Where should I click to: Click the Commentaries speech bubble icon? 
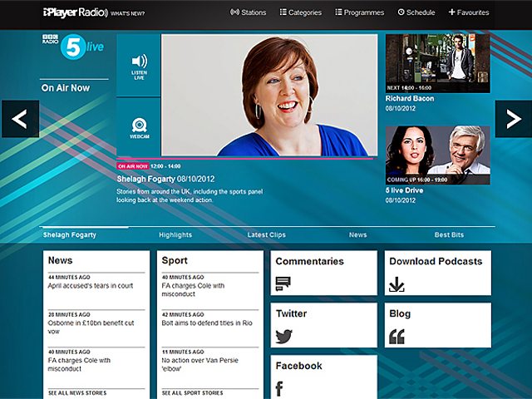pos(283,284)
